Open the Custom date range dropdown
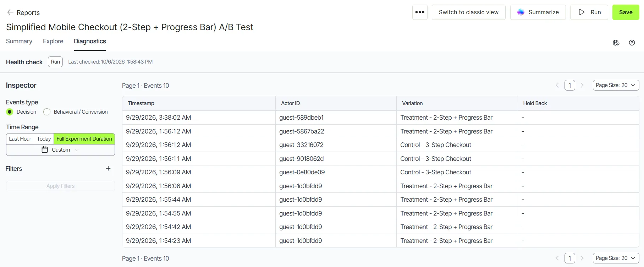The width and height of the screenshot is (644, 267). (60, 150)
